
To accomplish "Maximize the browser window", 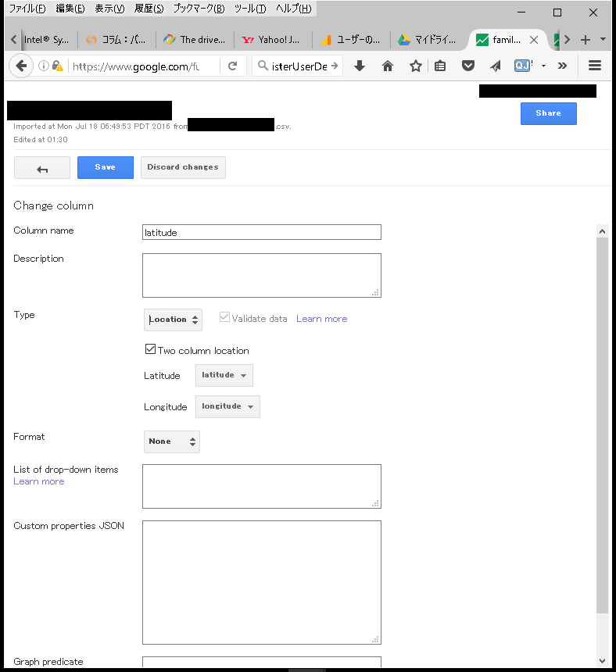I will pos(557,13).
